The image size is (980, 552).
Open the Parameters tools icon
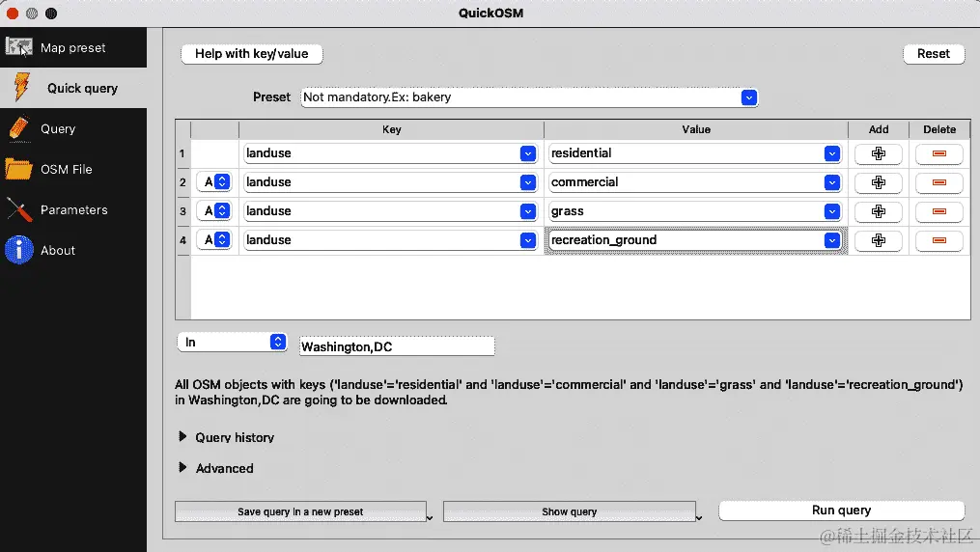click(x=19, y=209)
